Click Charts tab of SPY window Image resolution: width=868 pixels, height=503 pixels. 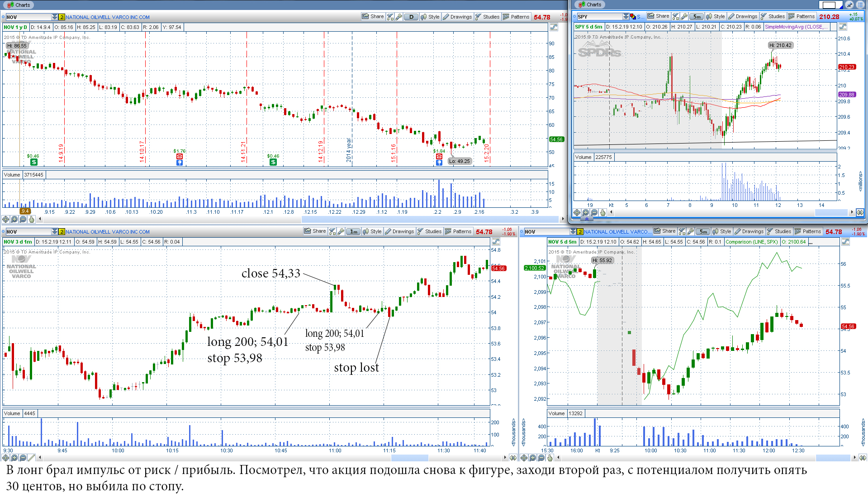(x=590, y=5)
